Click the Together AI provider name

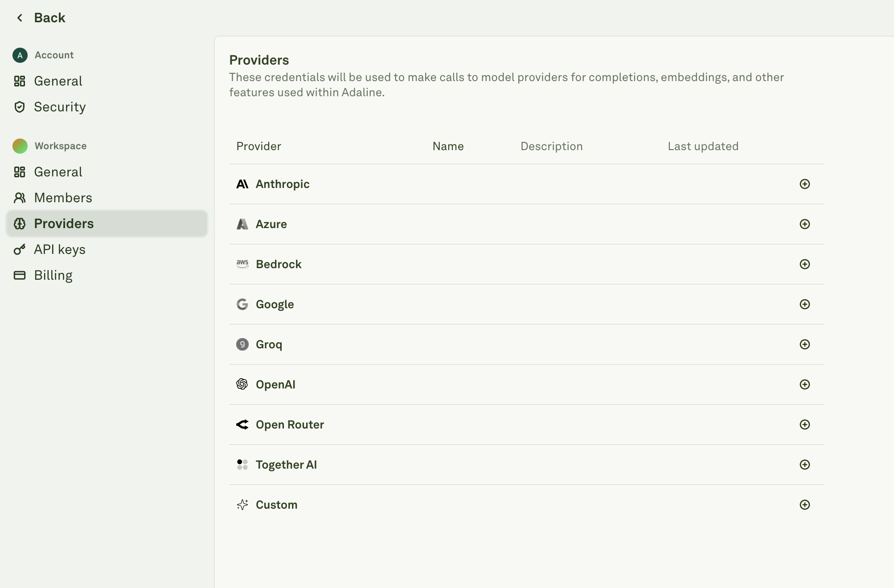click(x=286, y=465)
